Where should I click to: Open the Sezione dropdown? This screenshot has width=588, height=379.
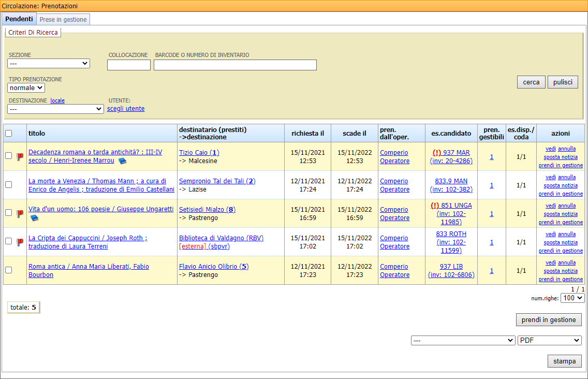pyautogui.click(x=49, y=64)
